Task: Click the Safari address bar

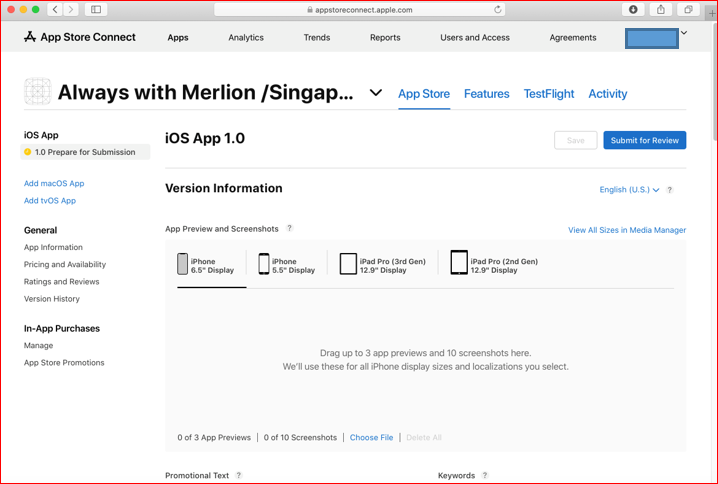Action: [359, 10]
